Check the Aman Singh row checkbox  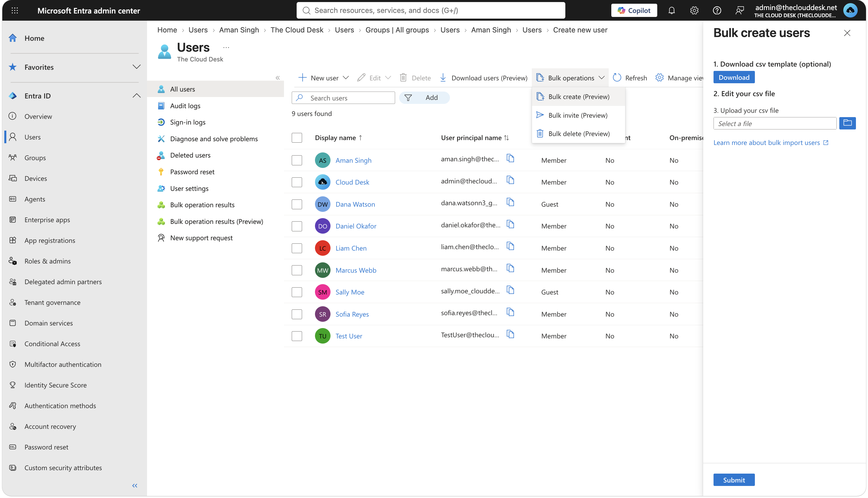click(297, 160)
